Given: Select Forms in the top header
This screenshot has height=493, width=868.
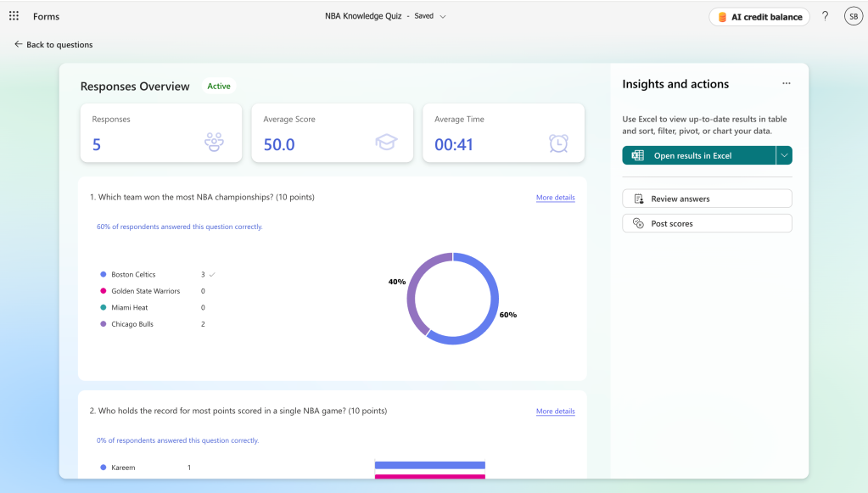Looking at the screenshot, I should coord(45,15).
